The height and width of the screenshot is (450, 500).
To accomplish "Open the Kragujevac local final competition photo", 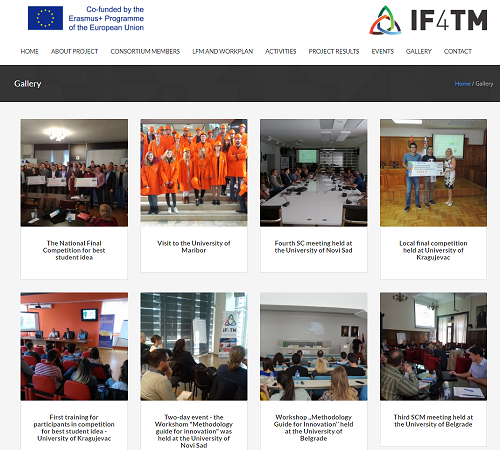I will point(433,173).
